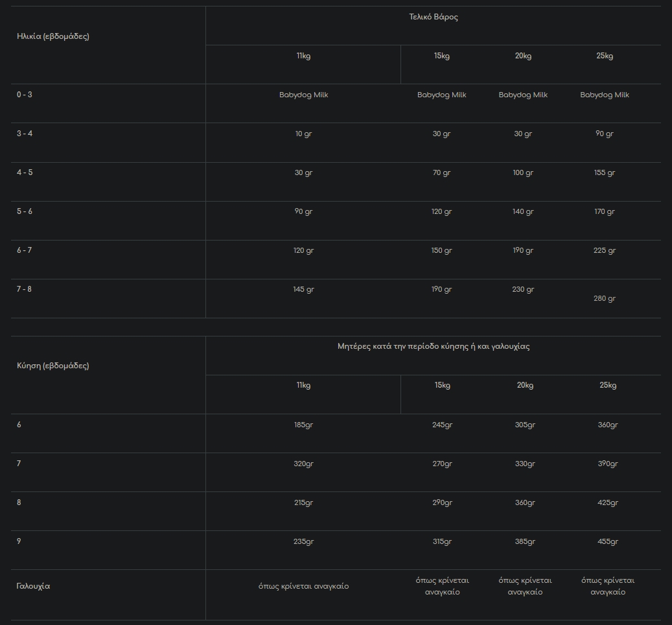Select the 455gr value
The width and height of the screenshot is (672, 625).
608,541
